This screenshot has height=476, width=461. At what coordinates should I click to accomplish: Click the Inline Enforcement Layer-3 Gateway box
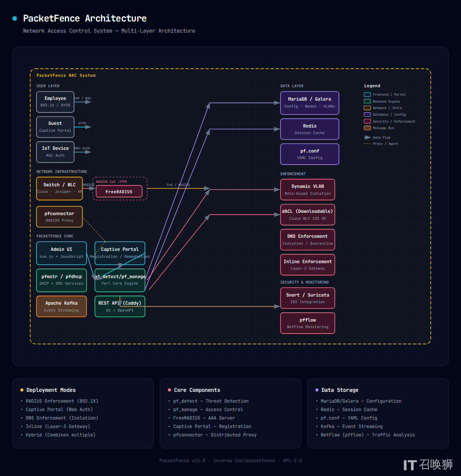(x=308, y=265)
